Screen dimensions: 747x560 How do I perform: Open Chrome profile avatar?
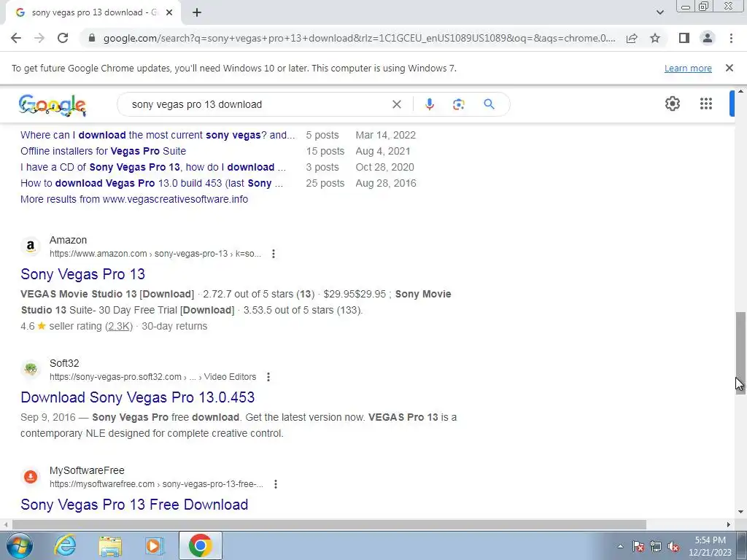[708, 38]
